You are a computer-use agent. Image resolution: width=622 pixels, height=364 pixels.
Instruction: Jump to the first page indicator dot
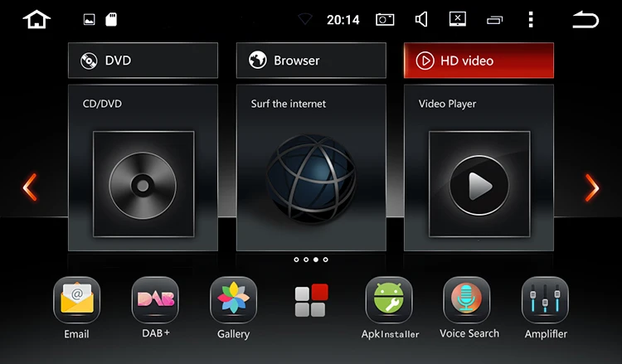pyautogui.click(x=296, y=260)
